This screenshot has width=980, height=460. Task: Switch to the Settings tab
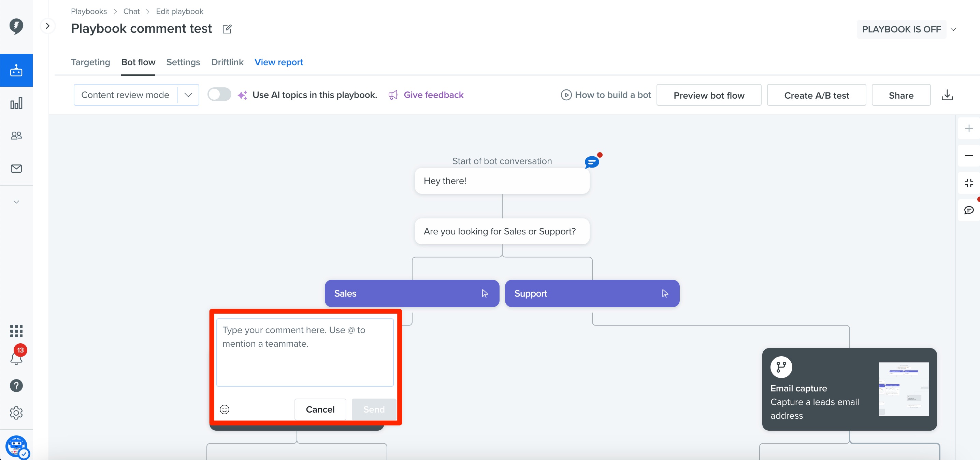[x=183, y=62]
